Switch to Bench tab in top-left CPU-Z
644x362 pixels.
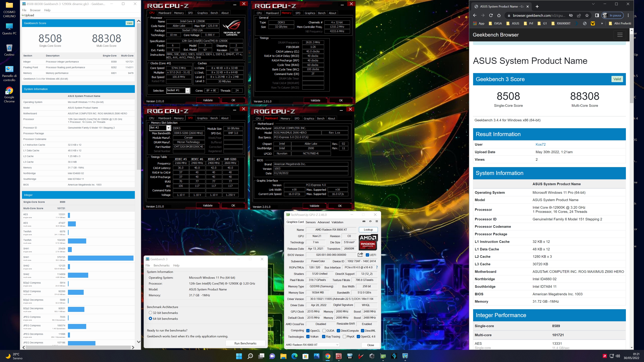pyautogui.click(x=214, y=13)
